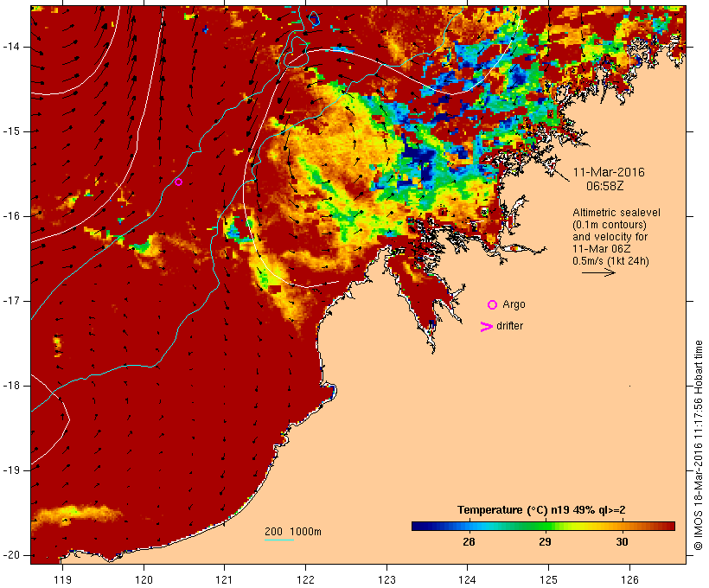Image resolution: width=709 pixels, height=588 pixels.
Task: Click the magenta Argo float marker in the ocean
Action: 178,182
